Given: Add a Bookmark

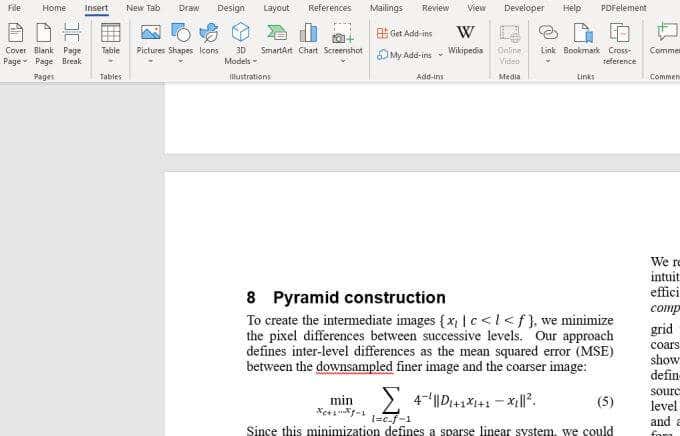Looking at the screenshot, I should tap(582, 39).
